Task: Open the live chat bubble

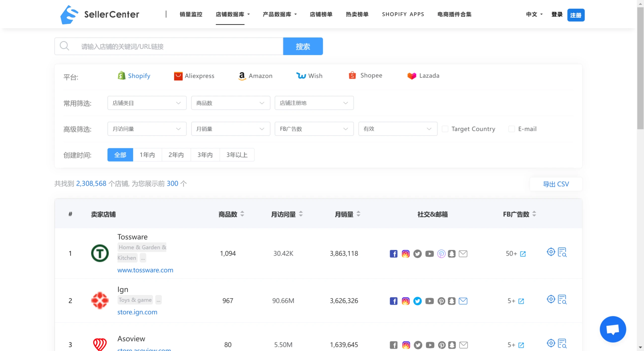Action: (x=612, y=329)
